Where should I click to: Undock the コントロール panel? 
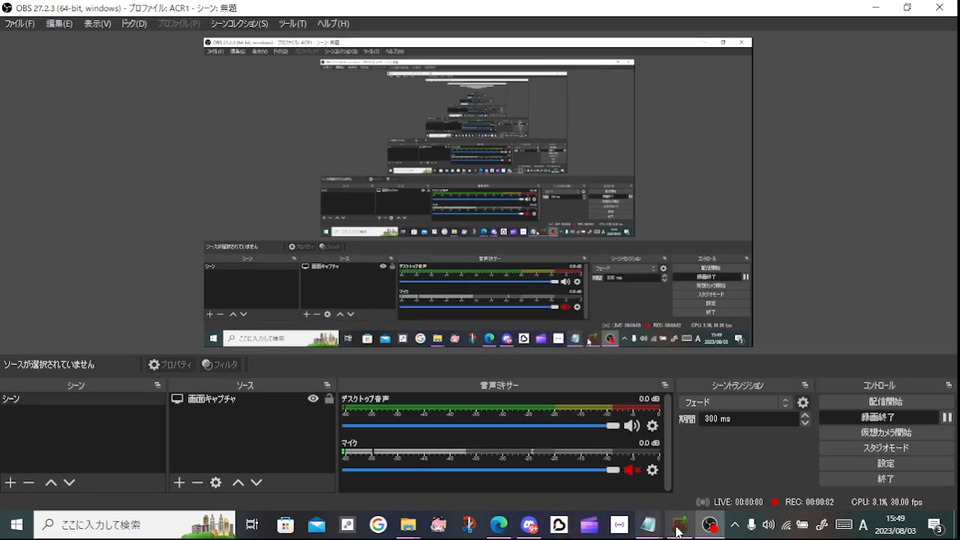click(948, 385)
